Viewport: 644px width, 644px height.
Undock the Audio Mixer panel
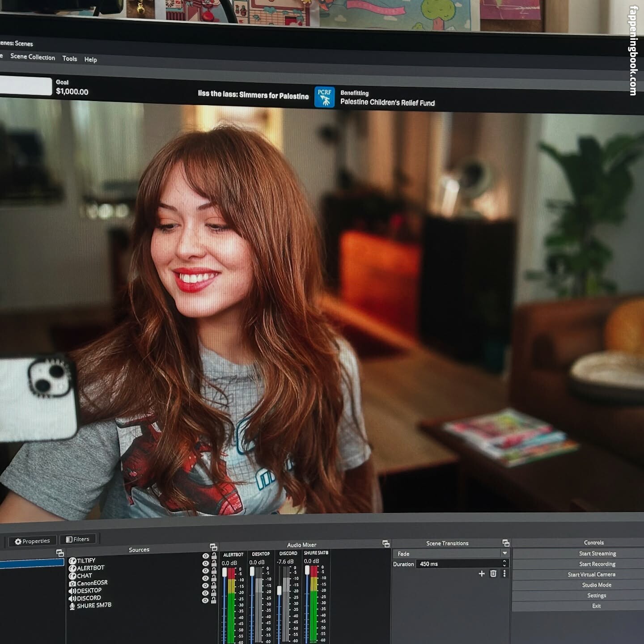tap(386, 544)
